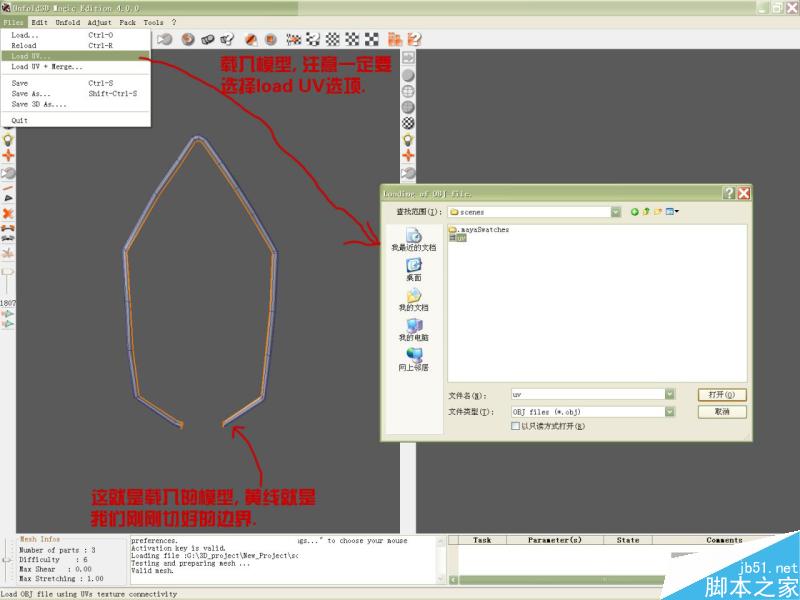Image resolution: width=800 pixels, height=600 pixels.
Task: Click the checker with red arrows toolbar icon
Action: tap(293, 39)
